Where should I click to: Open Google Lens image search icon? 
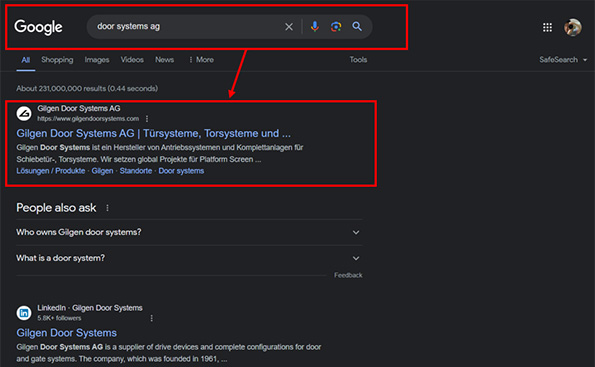(336, 27)
